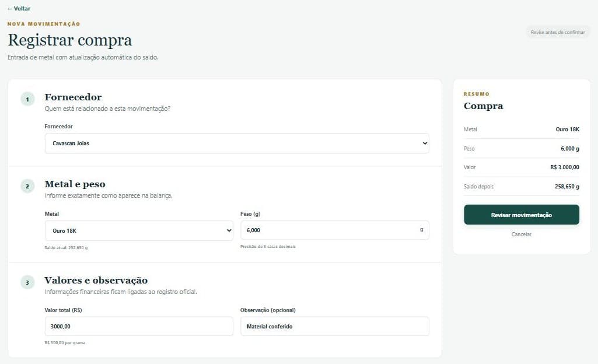Focus the Observação (opcional) field
This screenshot has width=598, height=364.
tap(334, 326)
